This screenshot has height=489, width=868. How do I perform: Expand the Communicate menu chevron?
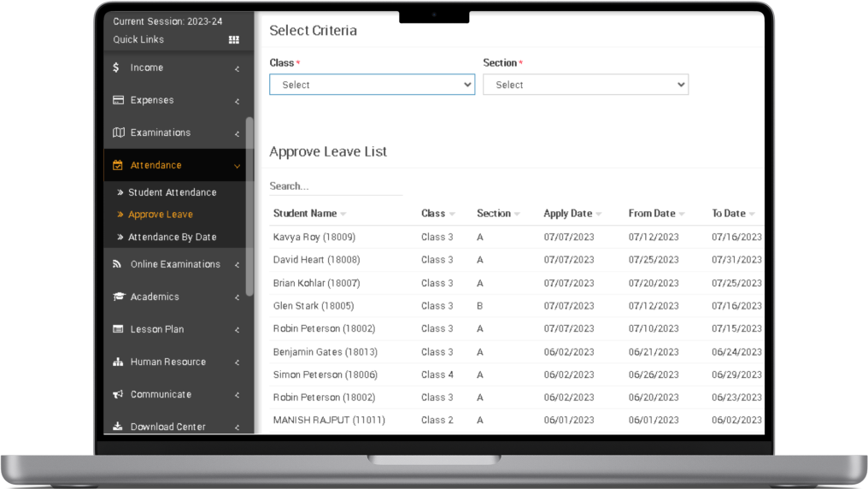pyautogui.click(x=237, y=396)
